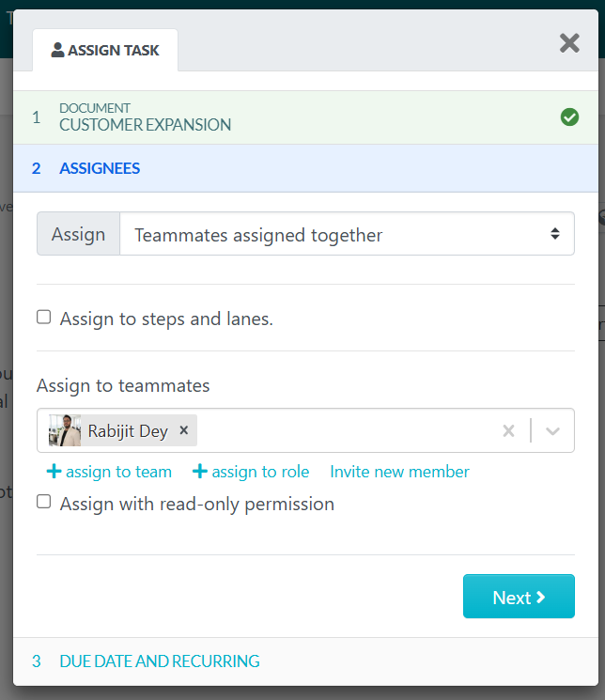Clear all teammates with the field's X icon
Viewport: 605px width, 700px height.
[x=508, y=431]
